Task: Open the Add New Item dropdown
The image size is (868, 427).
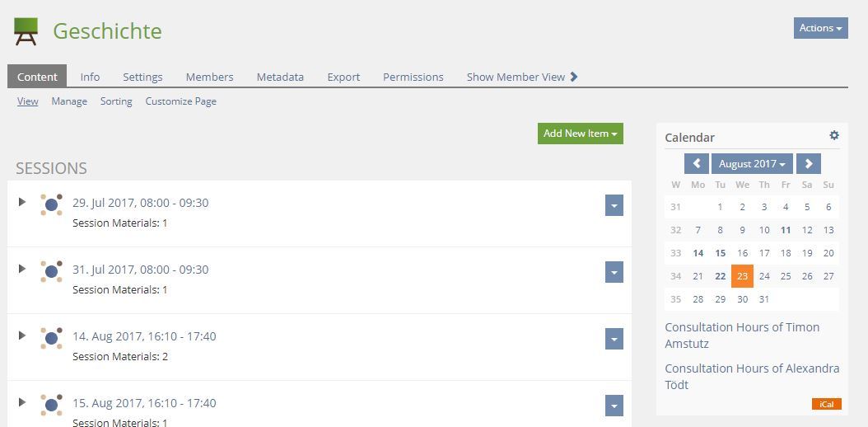Action: point(580,134)
